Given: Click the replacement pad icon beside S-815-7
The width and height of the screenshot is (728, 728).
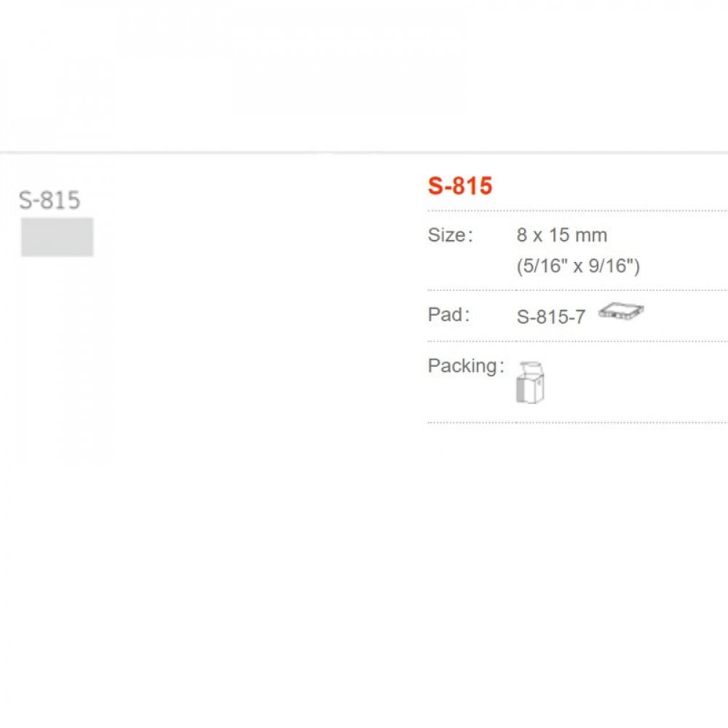Looking at the screenshot, I should click(x=622, y=313).
